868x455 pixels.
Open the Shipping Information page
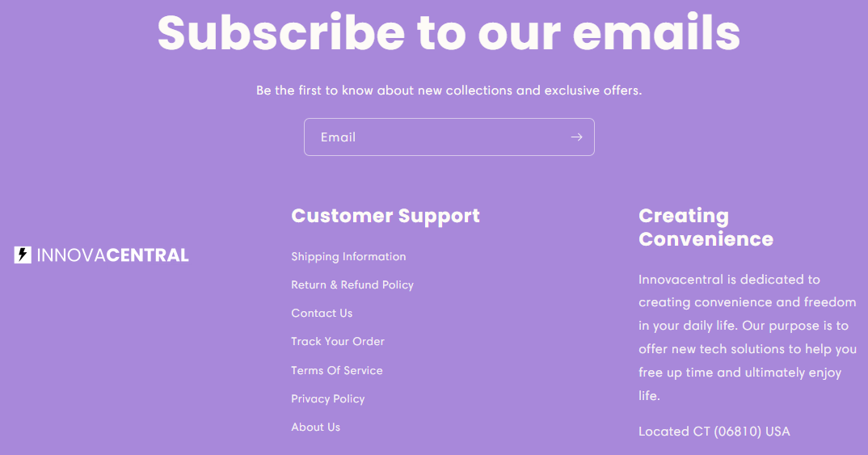pos(348,256)
